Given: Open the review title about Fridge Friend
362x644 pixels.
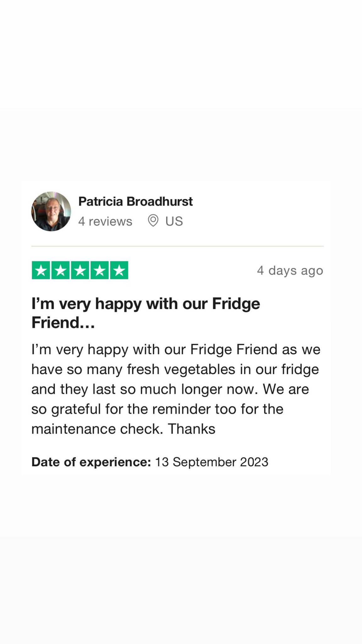Looking at the screenshot, I should point(146,313).
